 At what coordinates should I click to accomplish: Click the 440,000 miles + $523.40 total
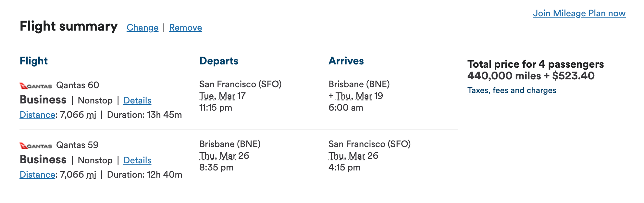[x=531, y=76]
